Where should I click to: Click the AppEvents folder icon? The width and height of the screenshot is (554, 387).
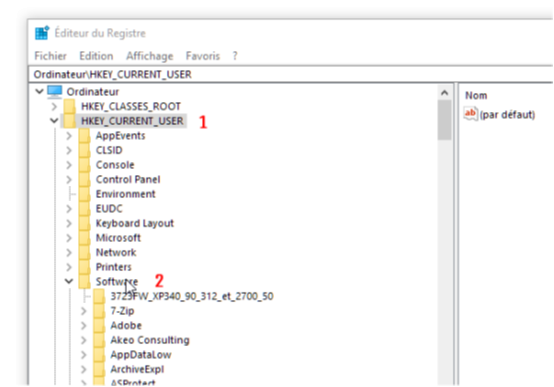tap(84, 135)
